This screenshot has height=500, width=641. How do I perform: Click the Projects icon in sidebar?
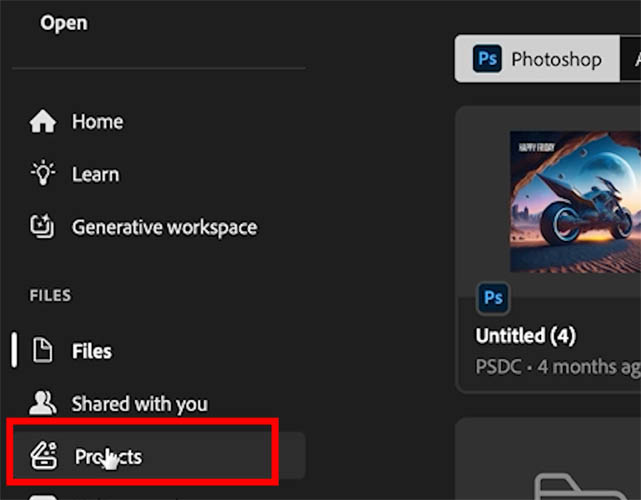44,456
